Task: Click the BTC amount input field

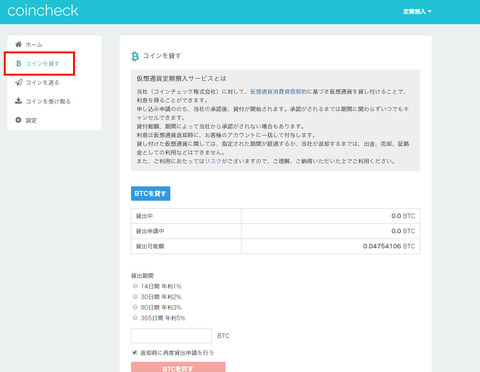Action: (171, 336)
